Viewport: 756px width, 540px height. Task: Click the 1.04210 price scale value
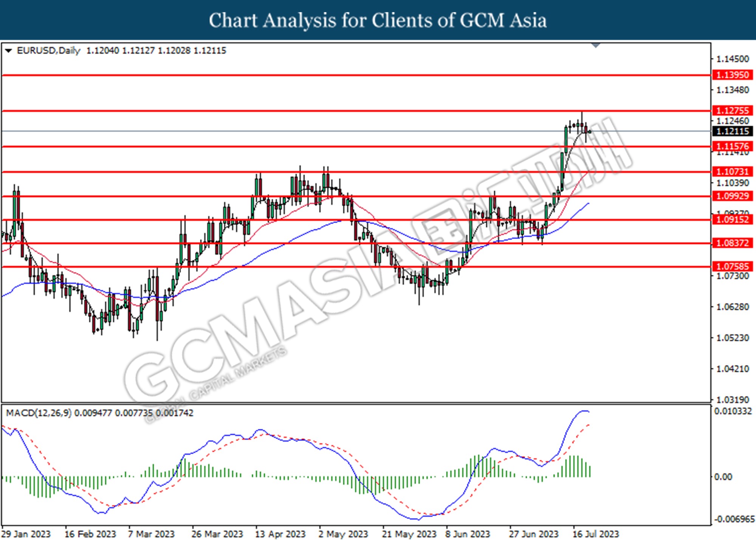tap(733, 369)
